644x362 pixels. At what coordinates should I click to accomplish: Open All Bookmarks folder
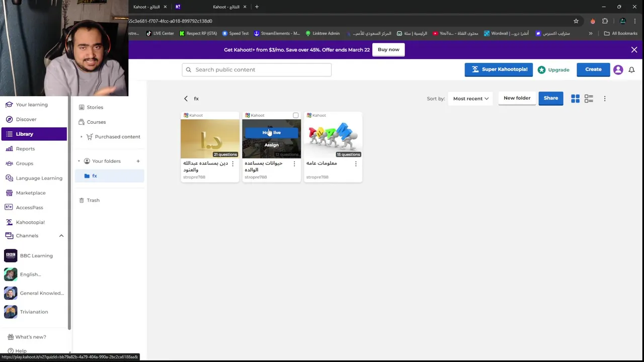(621, 34)
